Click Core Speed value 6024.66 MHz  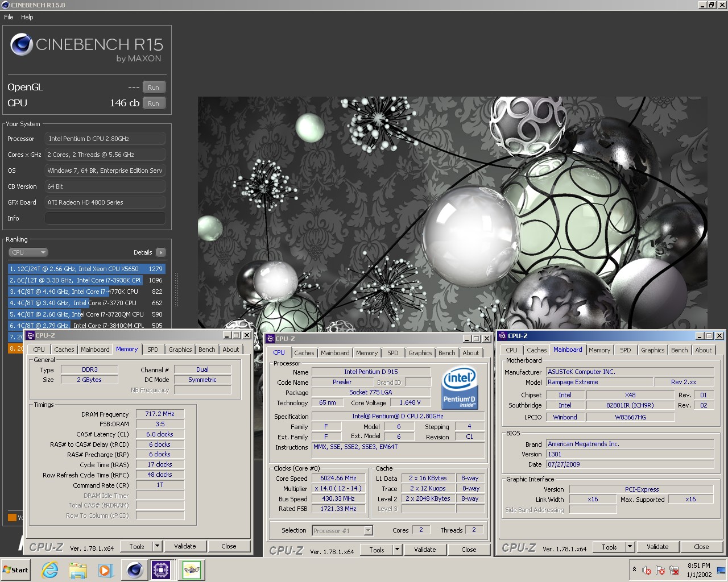[x=338, y=478]
